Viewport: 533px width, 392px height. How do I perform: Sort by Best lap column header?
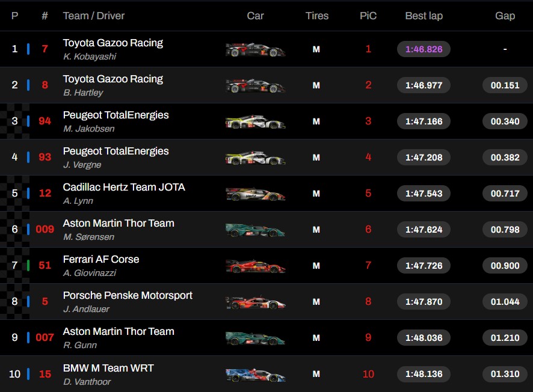pyautogui.click(x=424, y=16)
